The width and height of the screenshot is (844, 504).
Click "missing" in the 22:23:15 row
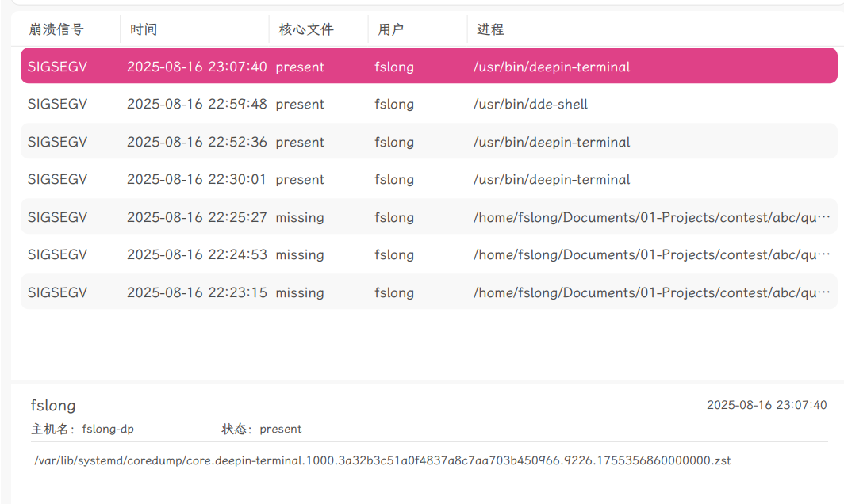click(x=300, y=292)
